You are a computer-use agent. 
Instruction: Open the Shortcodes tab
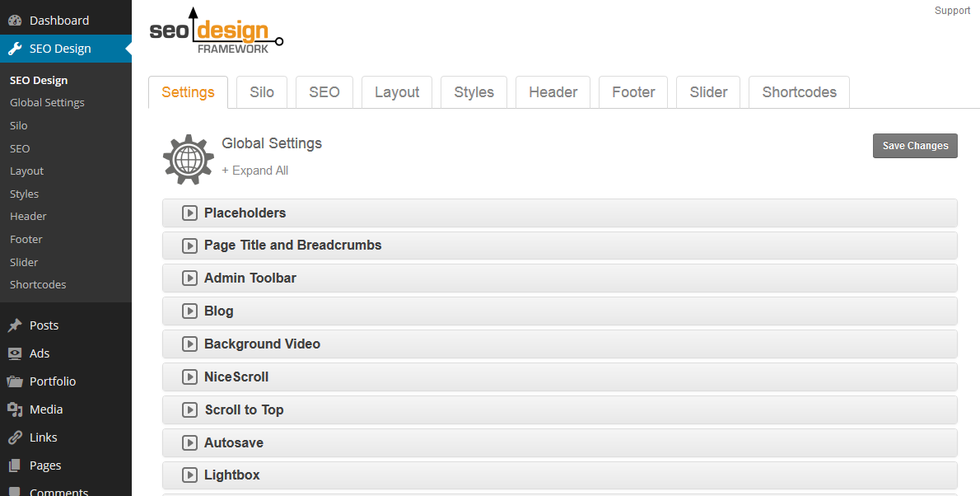coord(800,92)
